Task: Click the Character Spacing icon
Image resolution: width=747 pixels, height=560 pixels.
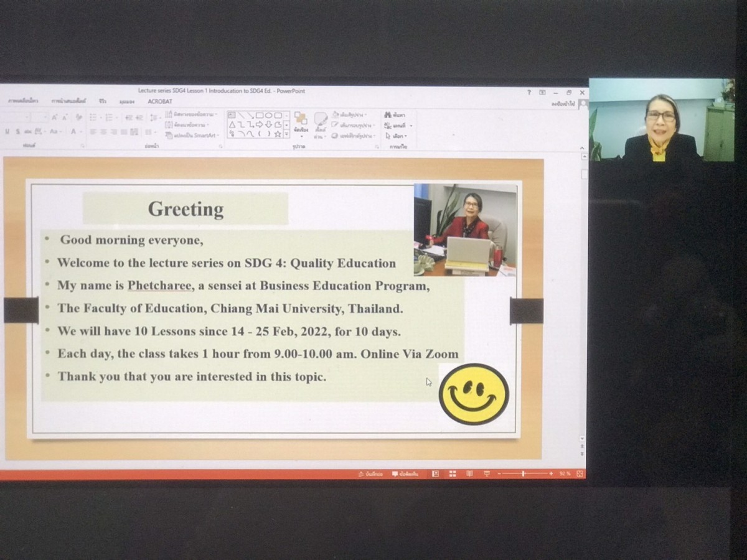Action: (39, 131)
